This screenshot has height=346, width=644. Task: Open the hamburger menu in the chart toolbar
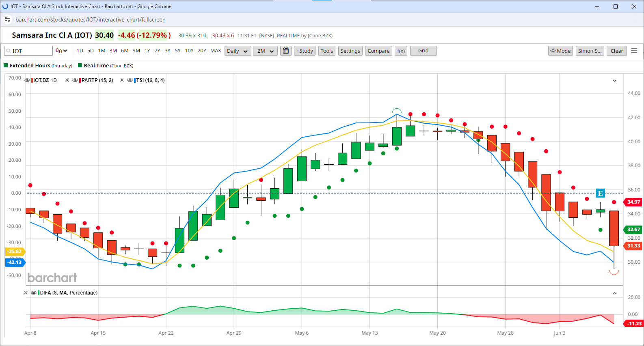[x=634, y=51]
